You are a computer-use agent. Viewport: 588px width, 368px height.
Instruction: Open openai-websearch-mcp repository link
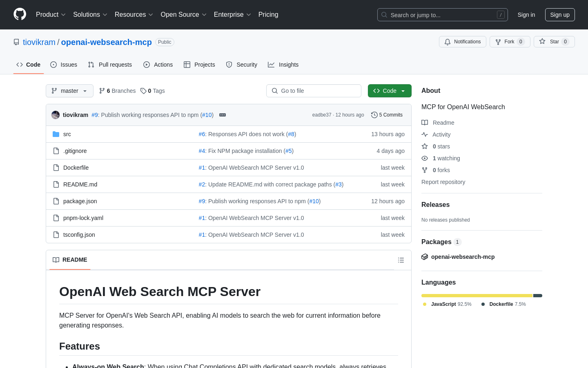tap(107, 42)
